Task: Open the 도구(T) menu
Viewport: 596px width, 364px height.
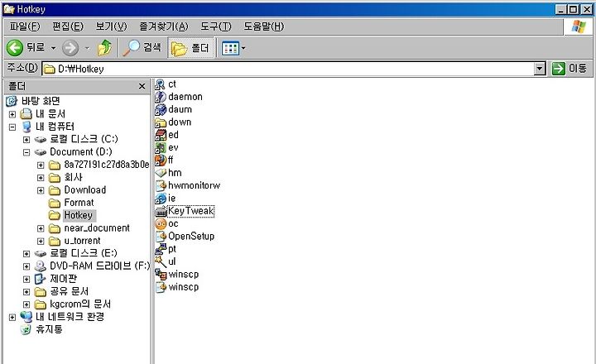Action: [x=215, y=26]
